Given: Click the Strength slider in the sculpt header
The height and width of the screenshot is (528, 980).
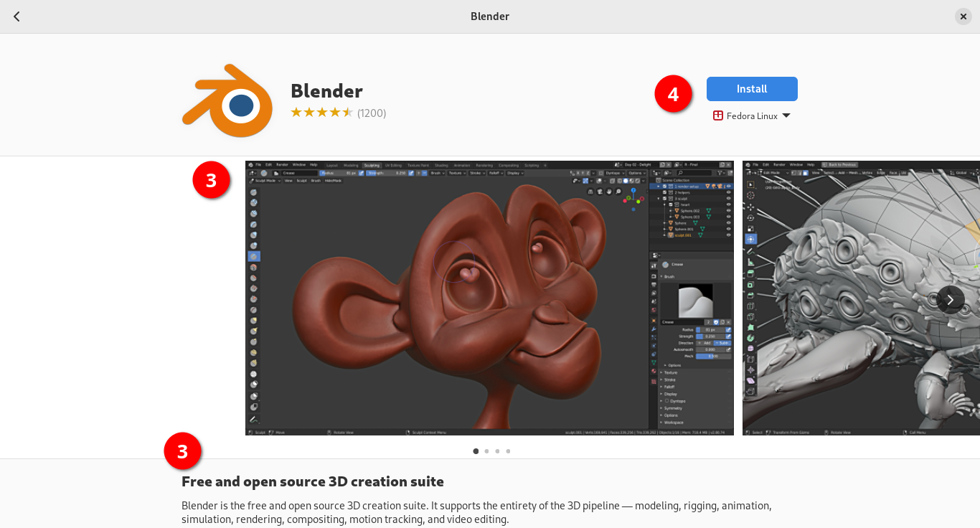Looking at the screenshot, I should tap(385, 173).
